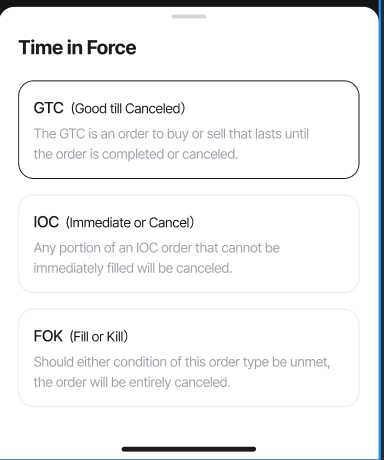Select the GTC Good till Canceled option
Screen dimensions: 384x460
pyautogui.click(x=189, y=129)
